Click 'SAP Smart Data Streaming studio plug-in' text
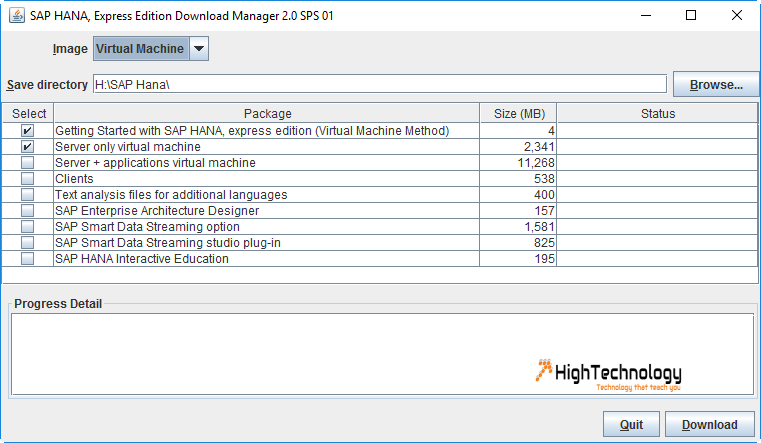The width and height of the screenshot is (761, 443). 167,243
